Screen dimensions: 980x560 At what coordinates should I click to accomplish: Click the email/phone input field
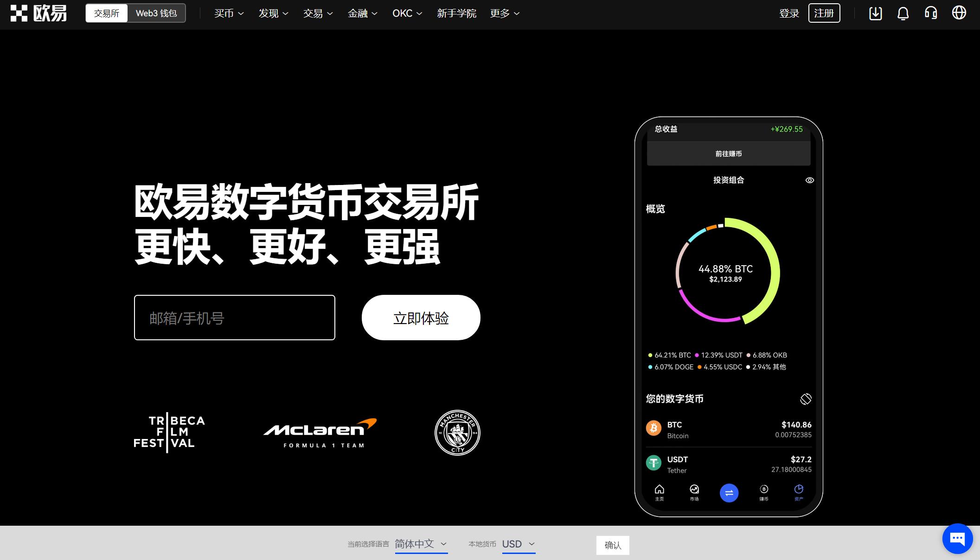pyautogui.click(x=235, y=318)
